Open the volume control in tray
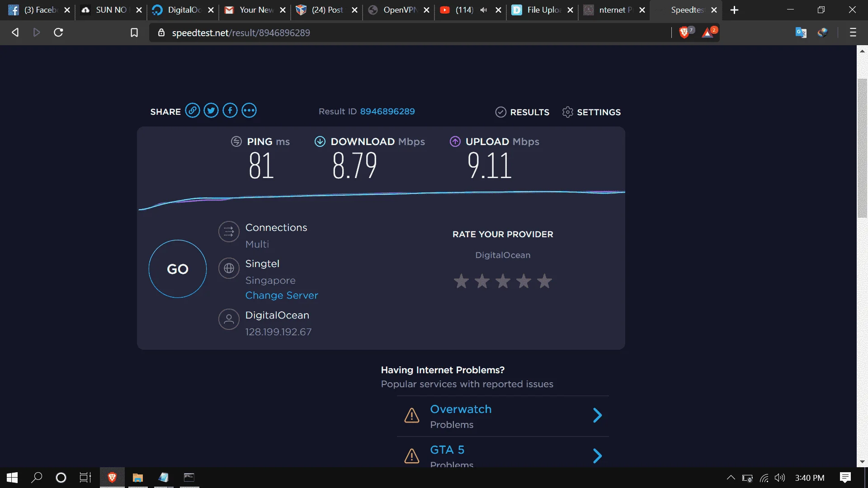The height and width of the screenshot is (488, 868). [x=780, y=478]
